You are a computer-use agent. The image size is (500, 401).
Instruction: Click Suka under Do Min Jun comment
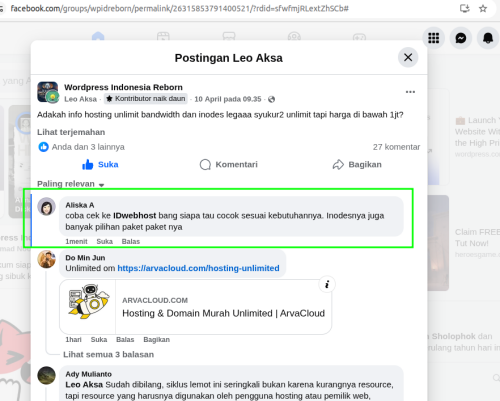99,340
